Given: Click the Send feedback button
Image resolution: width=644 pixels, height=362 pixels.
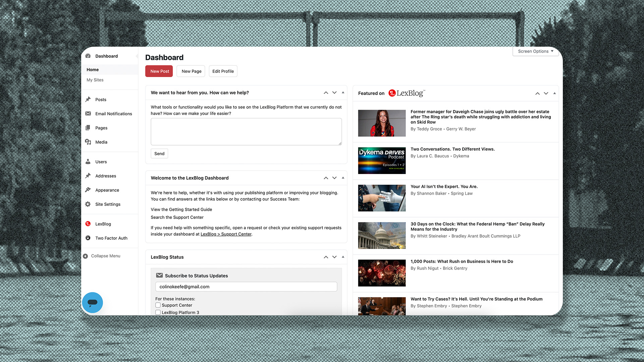Looking at the screenshot, I should (x=159, y=154).
